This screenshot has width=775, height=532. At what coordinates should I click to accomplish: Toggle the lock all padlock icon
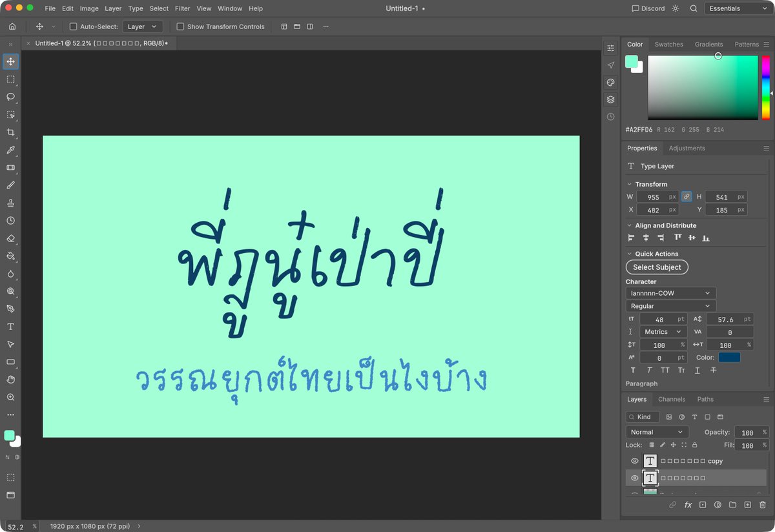tap(695, 445)
